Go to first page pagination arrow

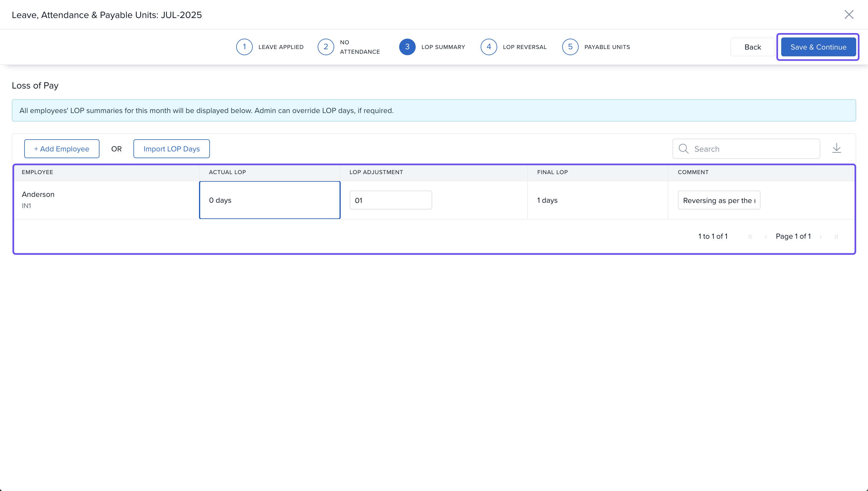tap(750, 237)
